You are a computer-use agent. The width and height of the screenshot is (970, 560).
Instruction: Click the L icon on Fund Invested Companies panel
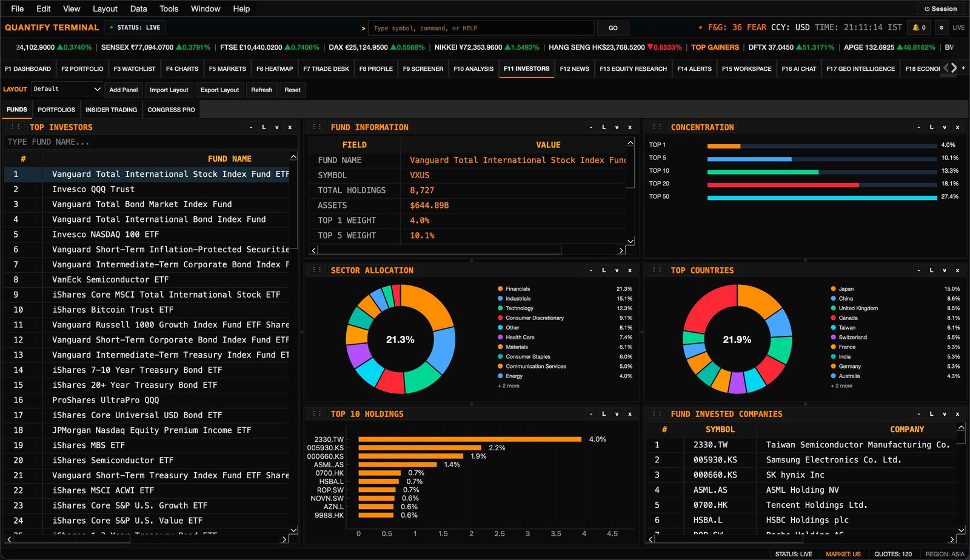point(931,414)
